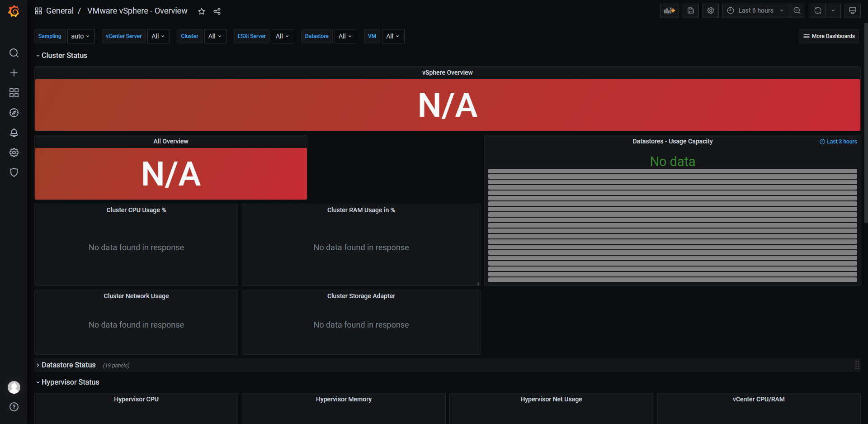Collapse the Cluster Status row
Image resolution: width=868 pixels, height=424 pixels.
coord(61,55)
